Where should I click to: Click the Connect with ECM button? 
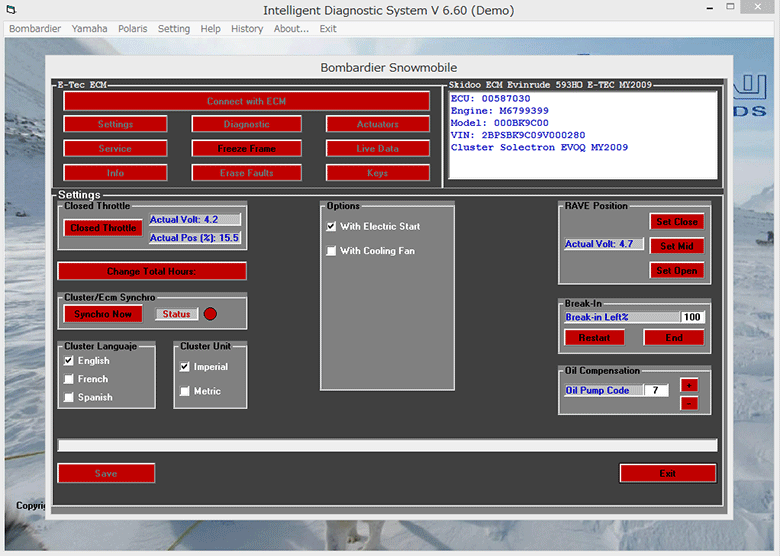point(246,101)
